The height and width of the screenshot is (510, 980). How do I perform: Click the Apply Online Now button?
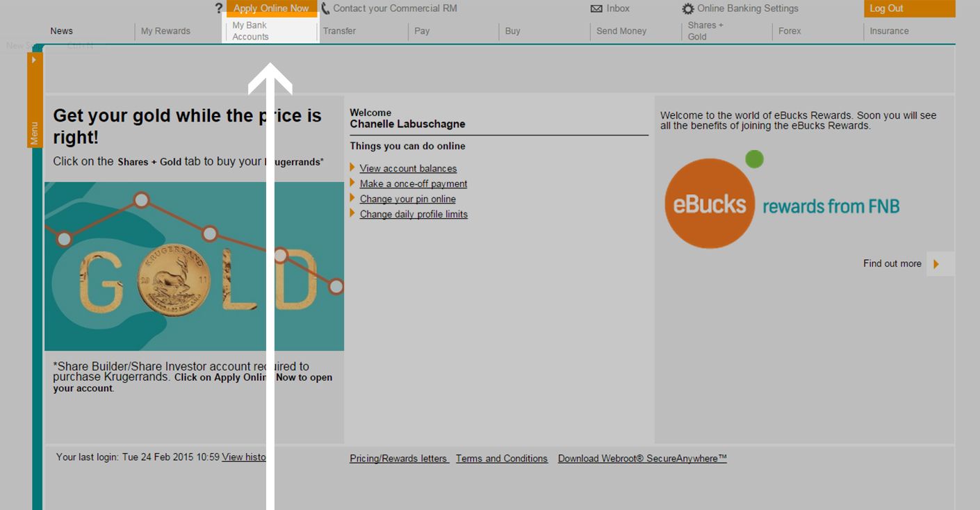point(271,8)
